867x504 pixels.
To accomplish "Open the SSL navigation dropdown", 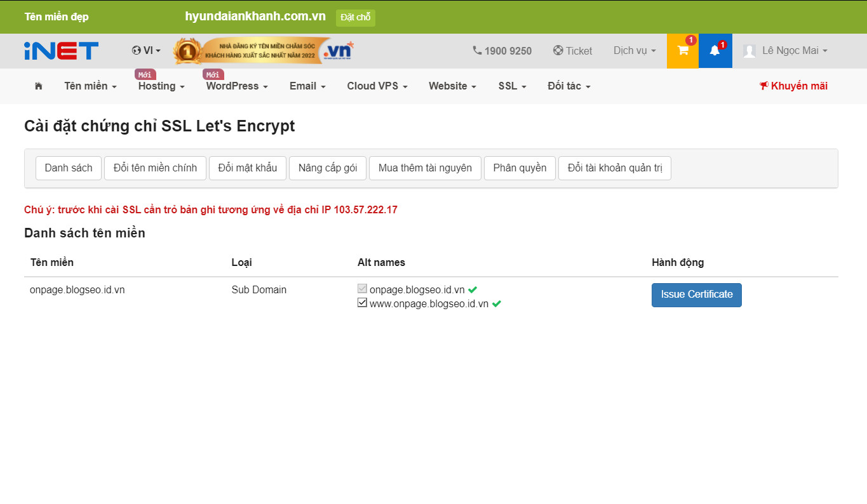I will pos(511,86).
